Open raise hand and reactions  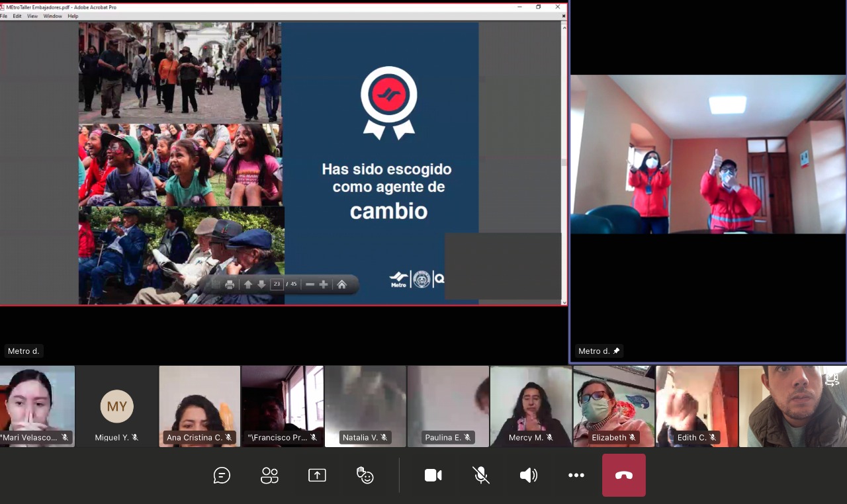(365, 475)
